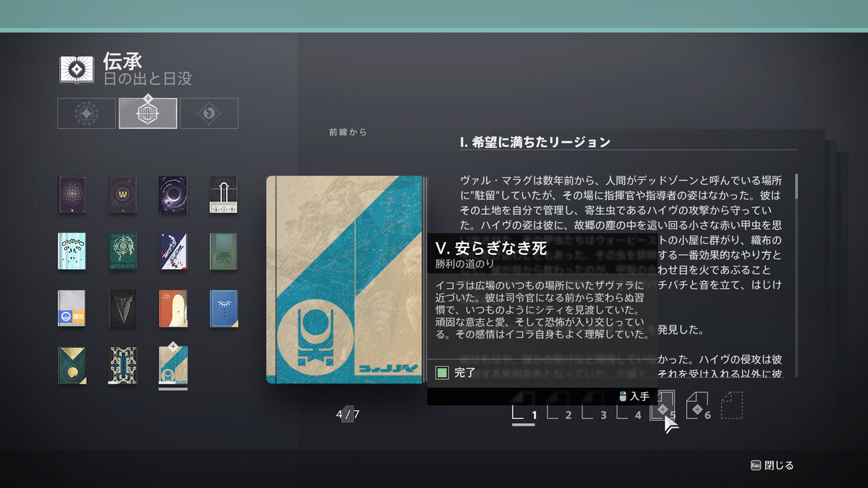Open the unread page 5 entry
The width and height of the screenshot is (868, 488).
(x=663, y=406)
